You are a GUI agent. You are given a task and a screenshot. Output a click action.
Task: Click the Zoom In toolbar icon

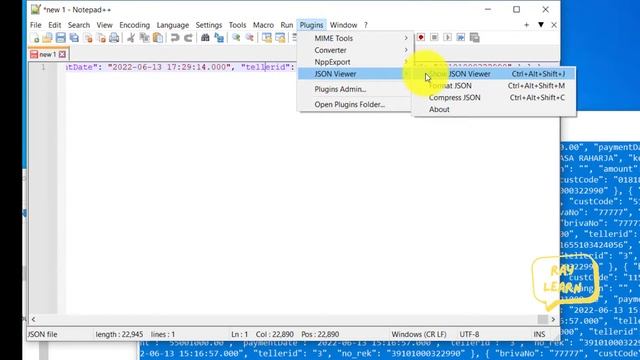pyautogui.click(x=236, y=38)
